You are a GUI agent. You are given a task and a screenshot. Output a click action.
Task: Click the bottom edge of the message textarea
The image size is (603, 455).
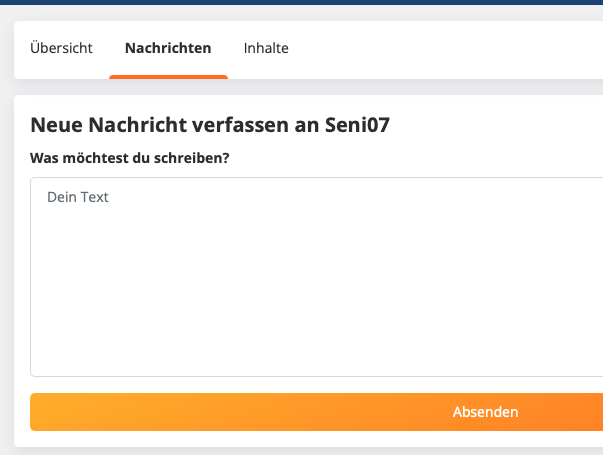pyautogui.click(x=316, y=376)
